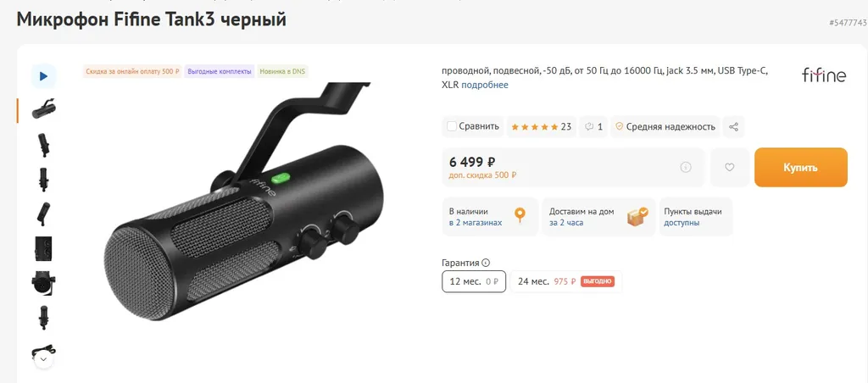This screenshot has height=383, width=868.
Task: Click the Новинка в DNS tag
Action: pos(282,71)
